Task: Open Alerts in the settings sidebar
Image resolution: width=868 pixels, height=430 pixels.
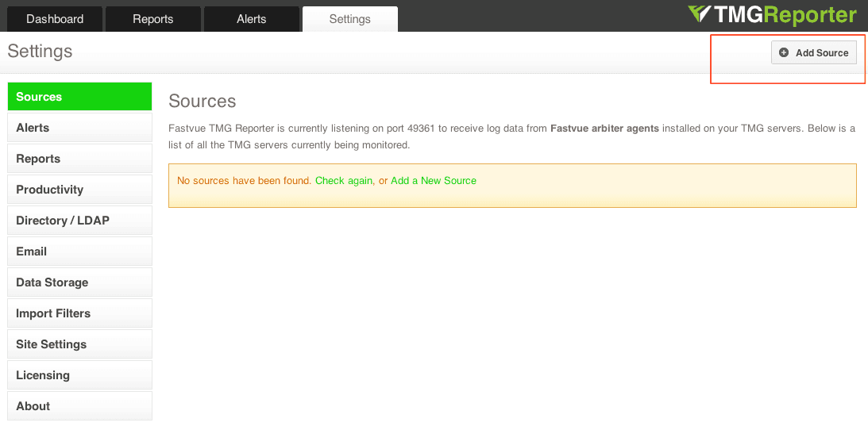Action: (79, 128)
